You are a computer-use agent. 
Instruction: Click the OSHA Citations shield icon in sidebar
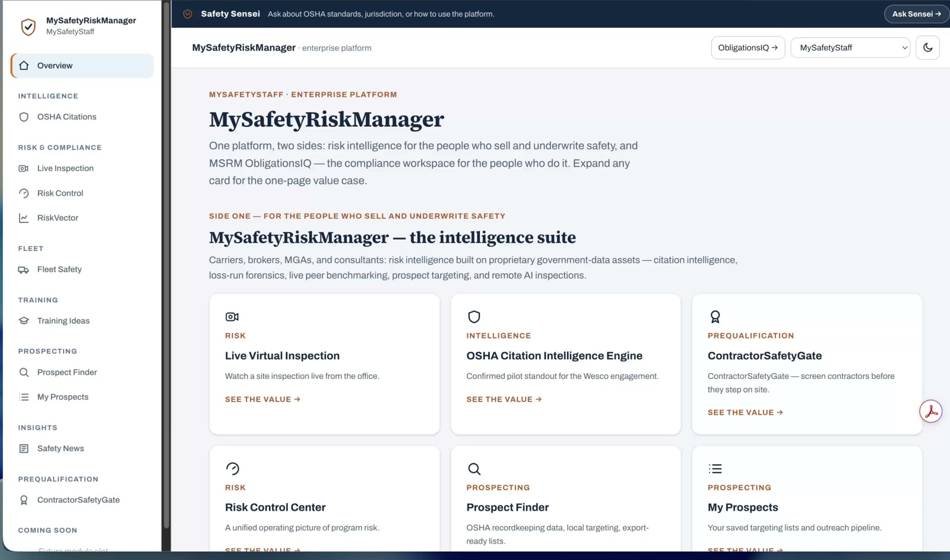click(x=24, y=117)
